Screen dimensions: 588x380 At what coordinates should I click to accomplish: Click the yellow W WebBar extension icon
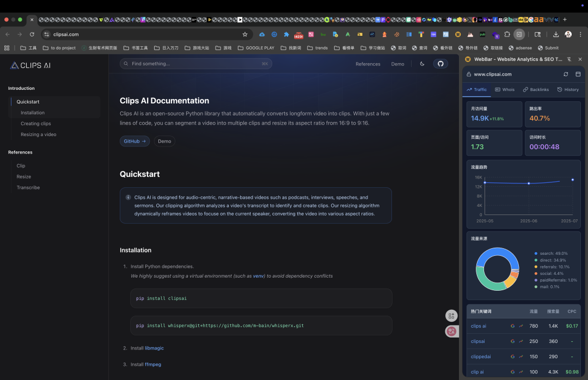pos(458,34)
